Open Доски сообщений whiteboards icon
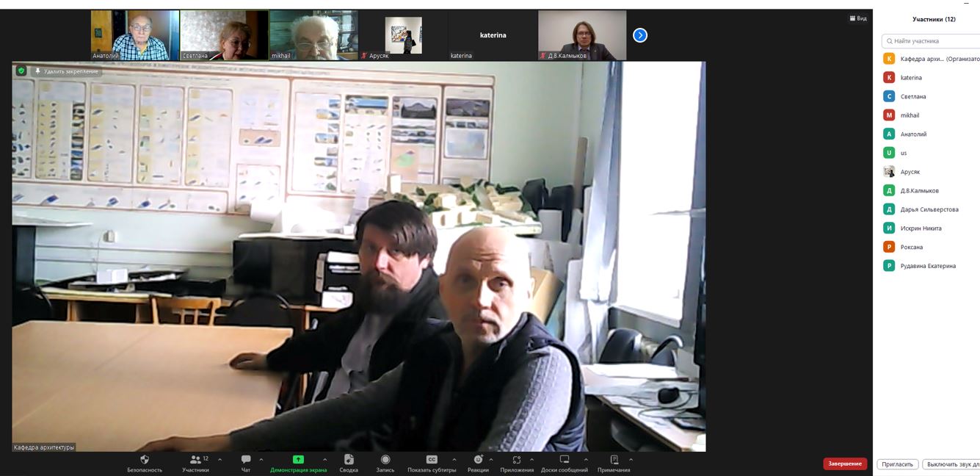980x476 pixels. (x=565, y=460)
